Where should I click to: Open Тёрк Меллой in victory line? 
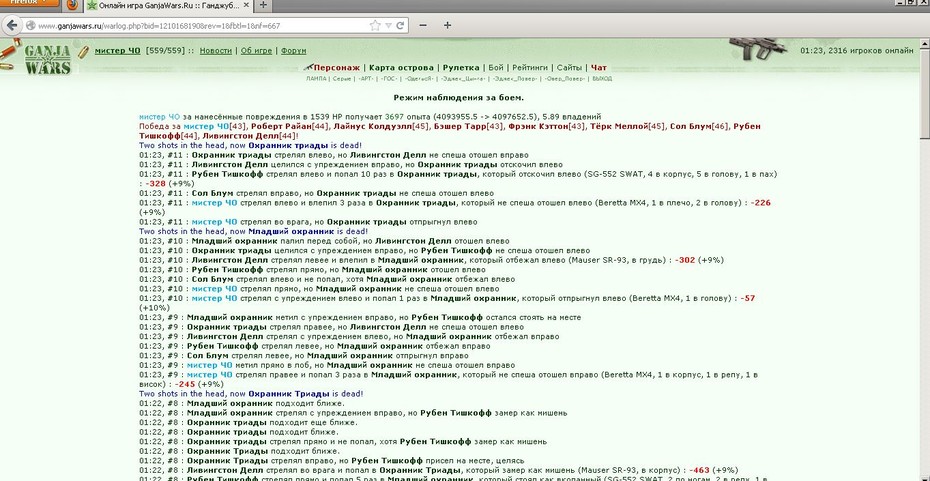pos(619,126)
